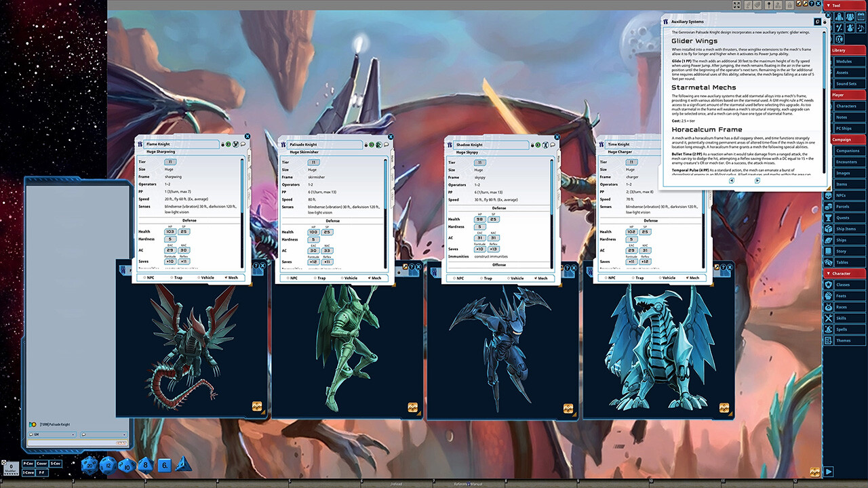
Task: Select the moon lighting icon in the Tool panel
Action: [840, 39]
